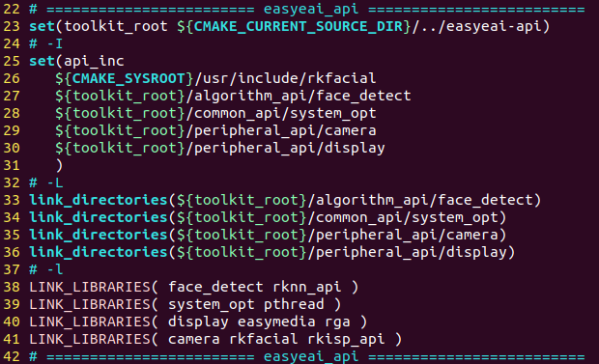Screen dimensions: 599x364
Task: Click rknn_api in line 38
Action: [307, 287]
